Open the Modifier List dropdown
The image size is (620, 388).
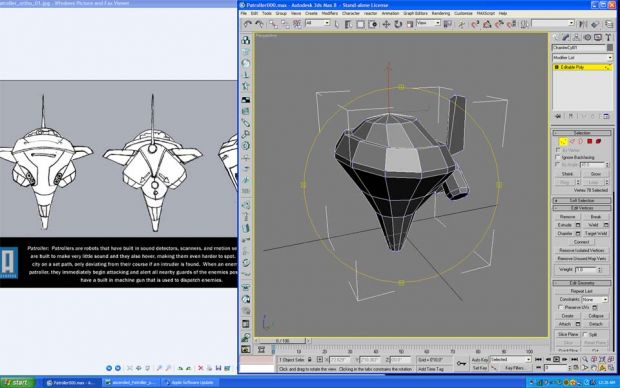pos(582,57)
